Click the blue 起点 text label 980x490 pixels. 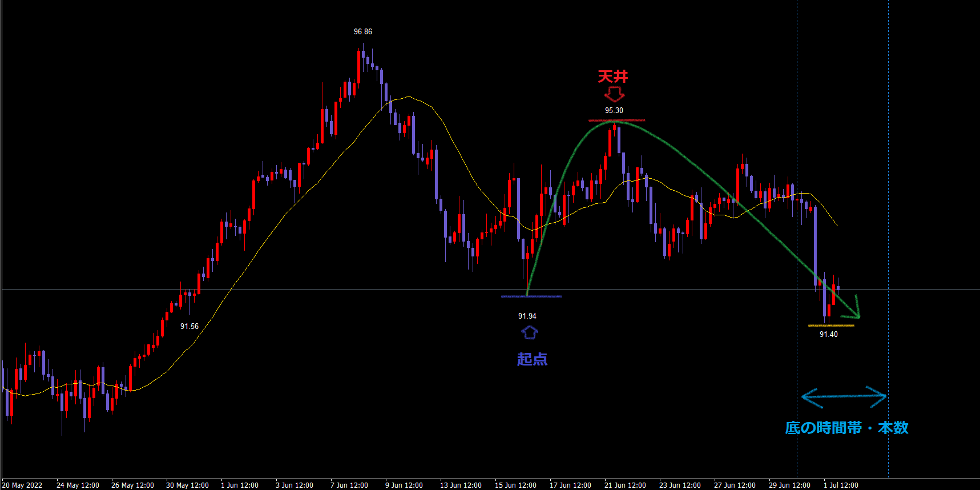pos(532,359)
